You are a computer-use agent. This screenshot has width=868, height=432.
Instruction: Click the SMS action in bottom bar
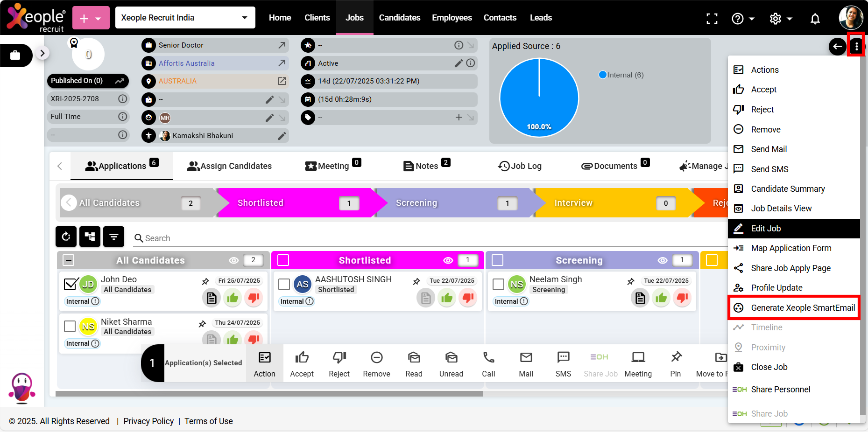tap(563, 364)
